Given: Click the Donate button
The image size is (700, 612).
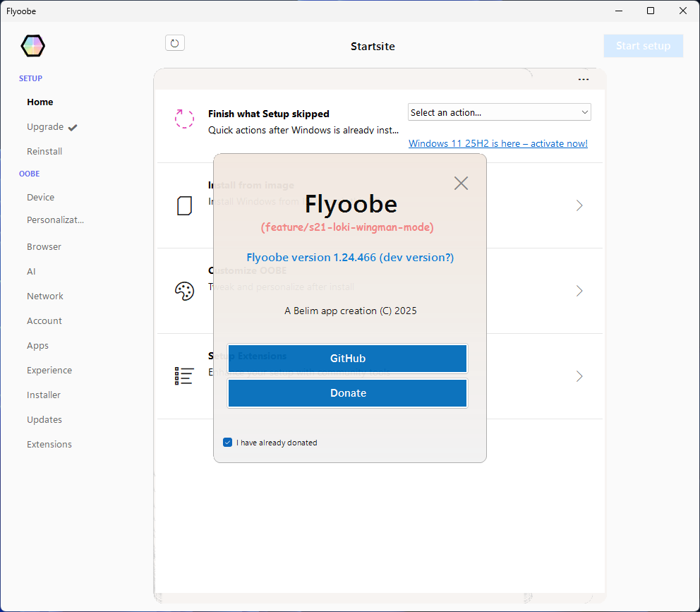Looking at the screenshot, I should (347, 393).
